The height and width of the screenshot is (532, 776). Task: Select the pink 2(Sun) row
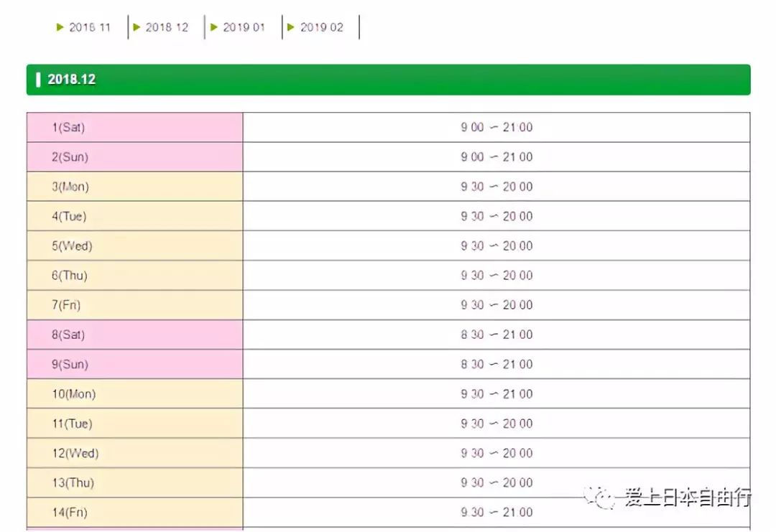(134, 157)
